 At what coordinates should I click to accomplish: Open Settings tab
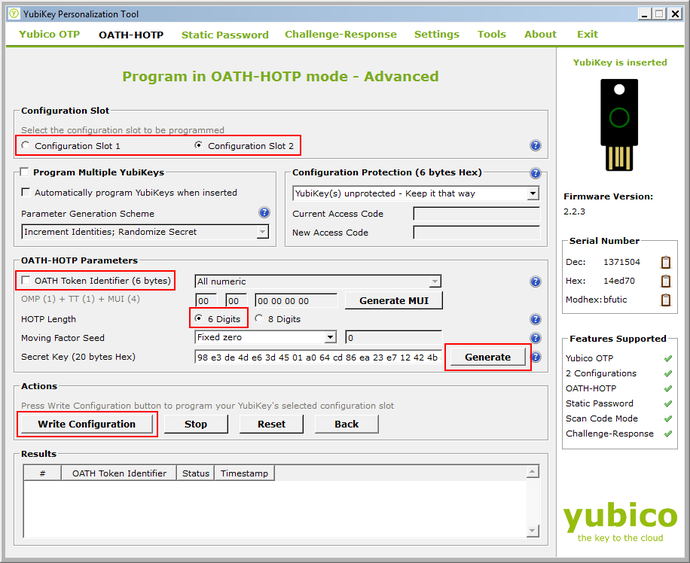coord(437,34)
